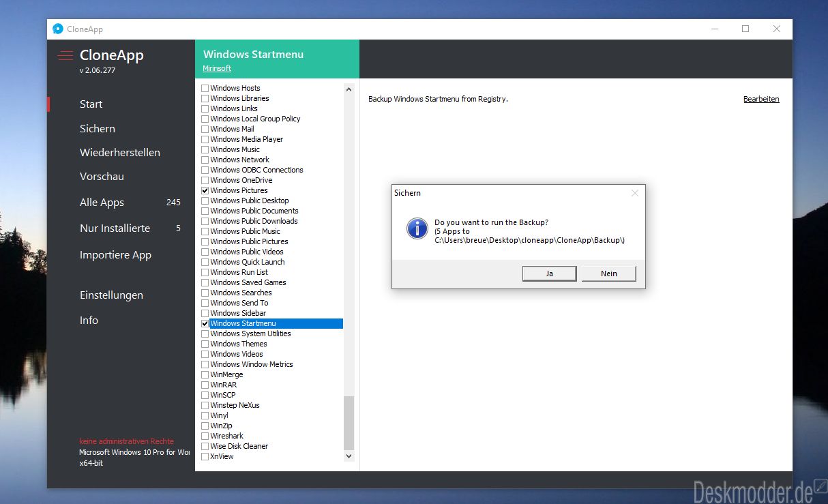
Task: Select the Windows Run List label
Action: tap(239, 272)
